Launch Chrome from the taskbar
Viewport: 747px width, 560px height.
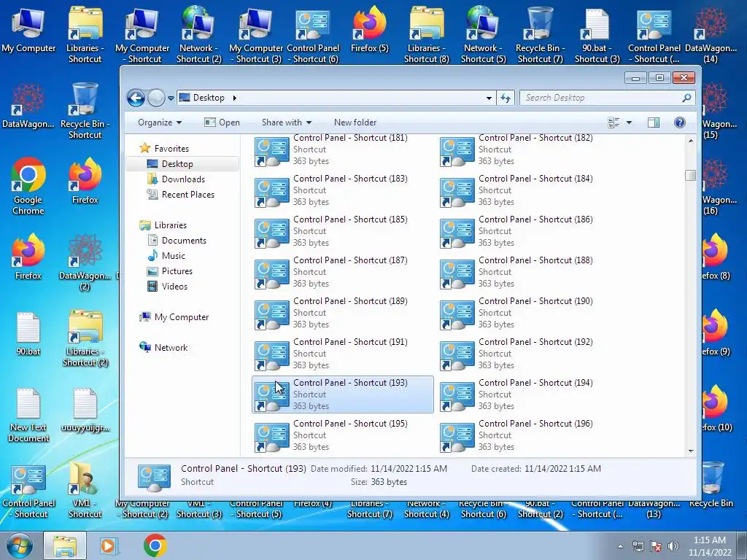tap(155, 545)
